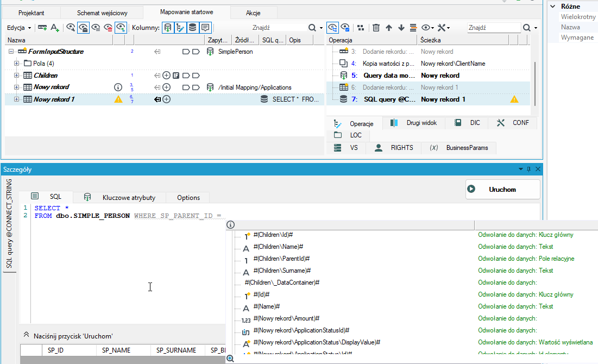Click the Uruchom run button
This screenshot has width=598, height=364.
[502, 189]
